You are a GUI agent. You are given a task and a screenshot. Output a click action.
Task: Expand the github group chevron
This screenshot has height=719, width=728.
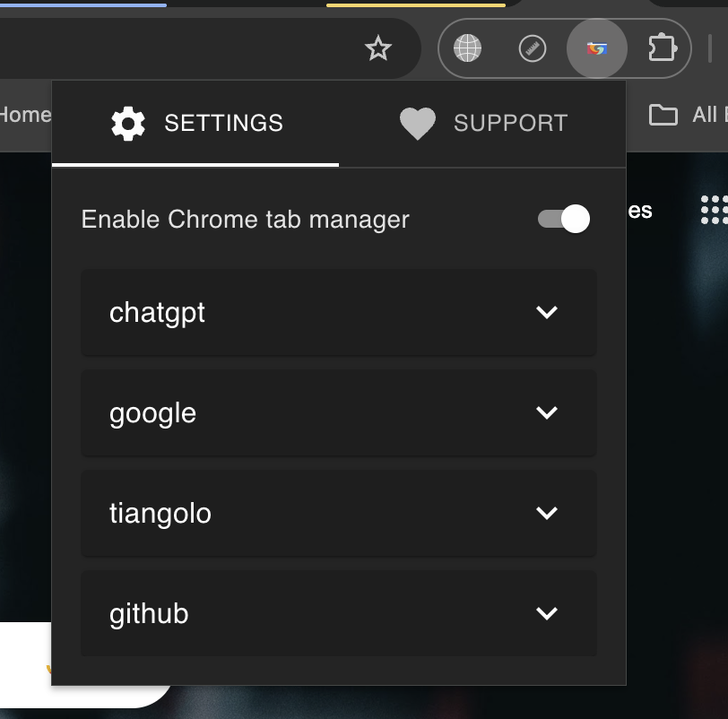547,613
